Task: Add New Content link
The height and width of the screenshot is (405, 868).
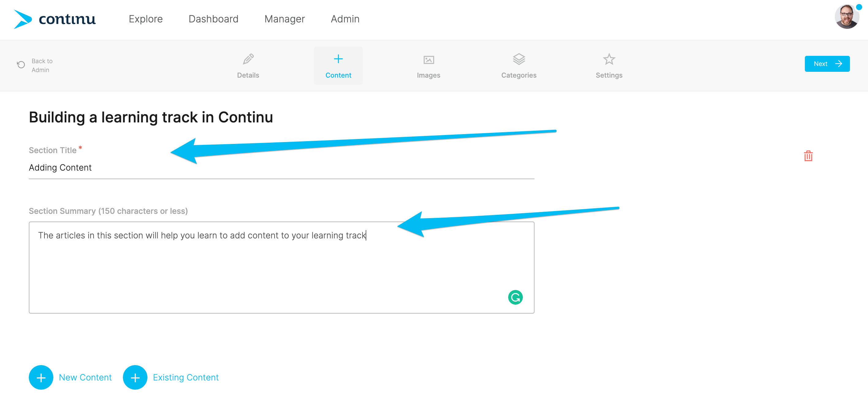Action: coord(85,377)
